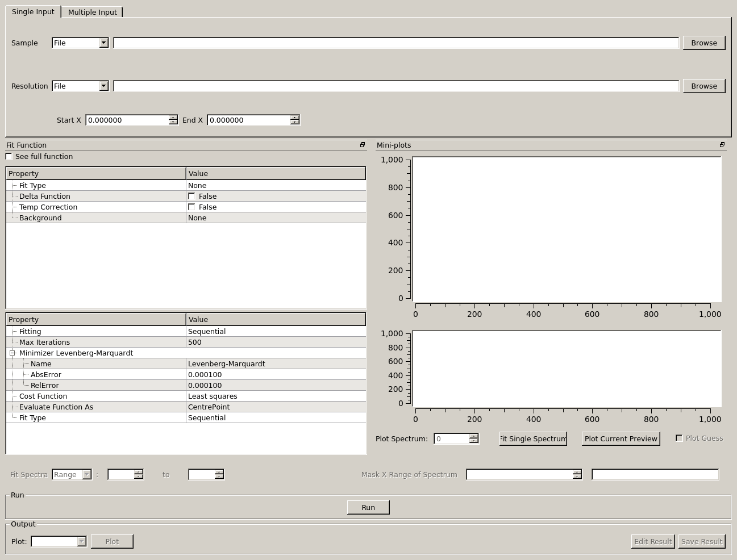Enable the See full function checkbox
Screen dimensions: 737x560
tap(9, 157)
